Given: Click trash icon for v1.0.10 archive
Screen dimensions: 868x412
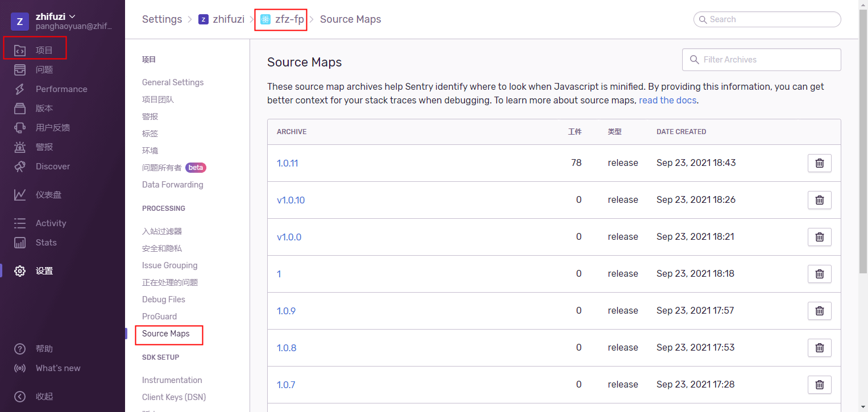Looking at the screenshot, I should click(819, 200).
